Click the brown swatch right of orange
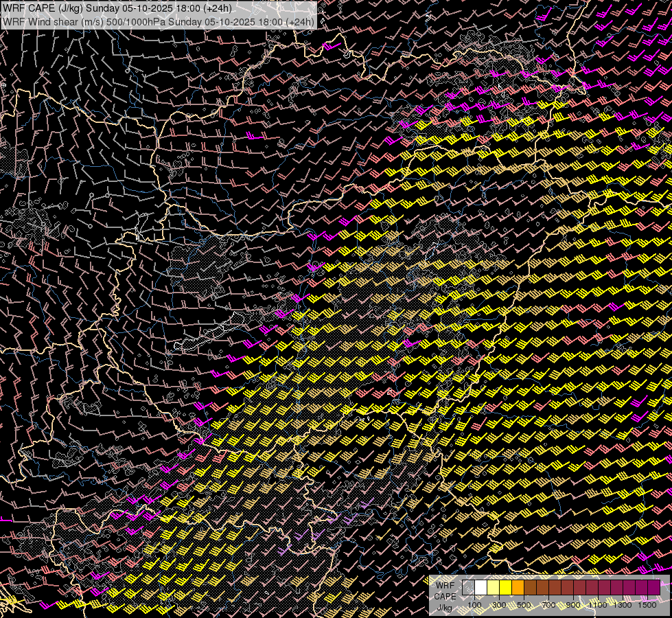The height and width of the screenshot is (618, 672). click(531, 588)
